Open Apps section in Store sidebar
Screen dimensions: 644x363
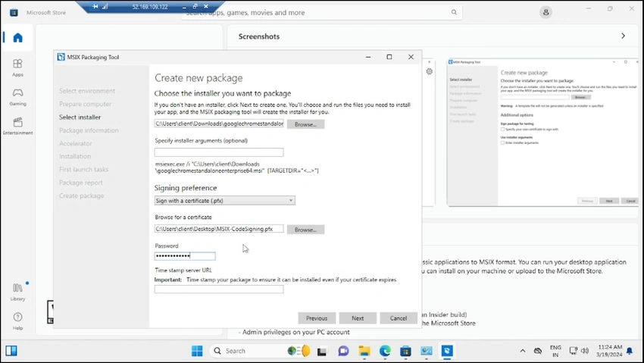pyautogui.click(x=17, y=67)
